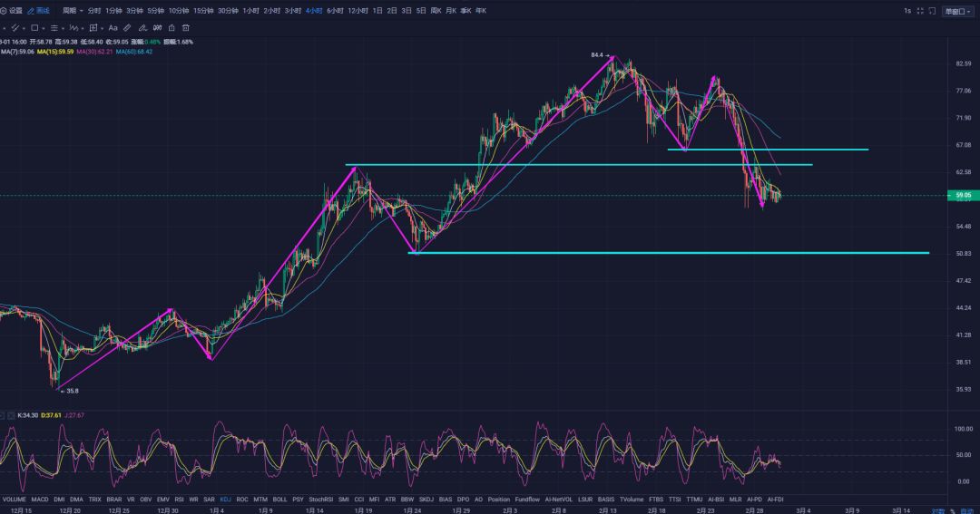This screenshot has width=980, height=514.
Task: Choose the 1日 timeframe
Action: point(377,11)
